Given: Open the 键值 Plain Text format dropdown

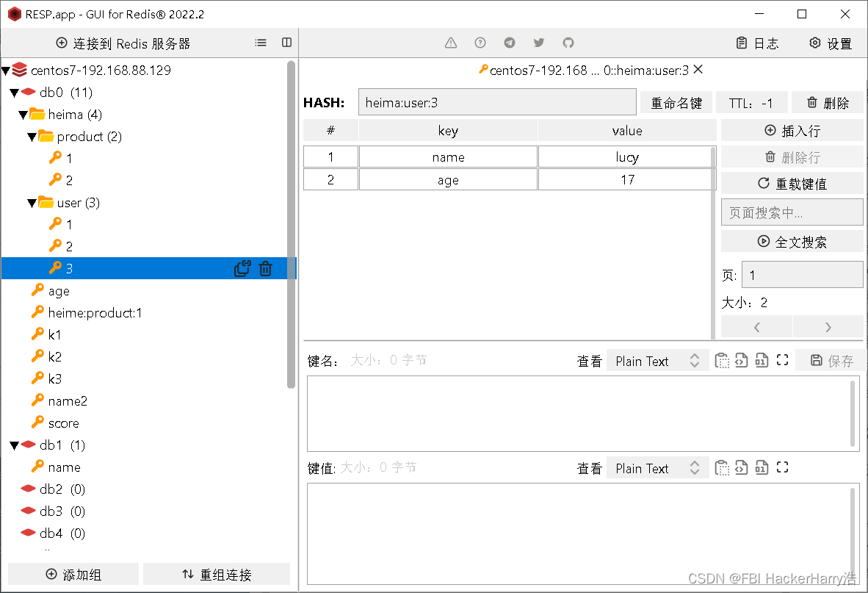Looking at the screenshot, I should [658, 468].
